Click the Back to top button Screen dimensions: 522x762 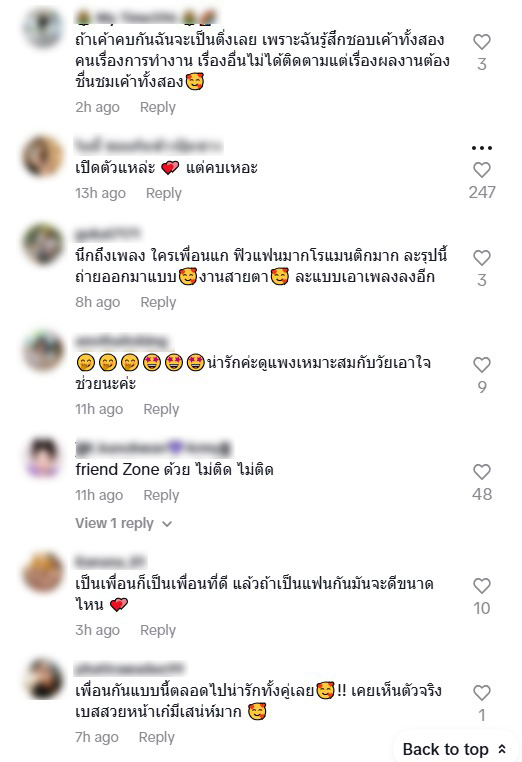(454, 749)
